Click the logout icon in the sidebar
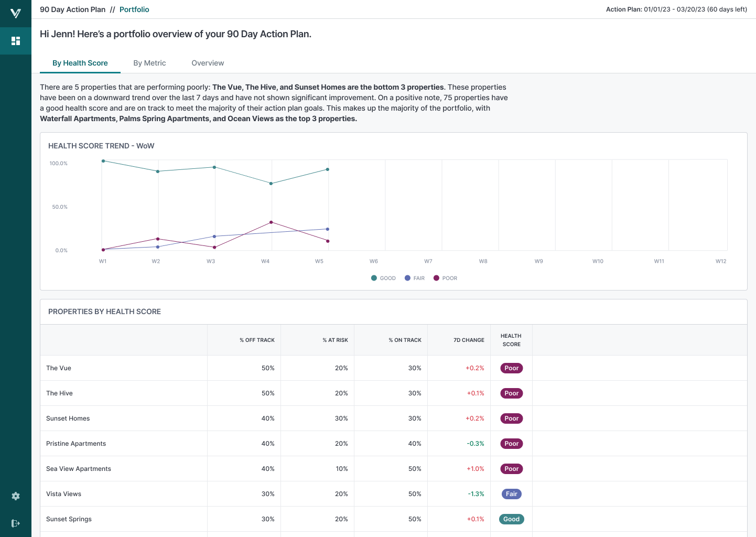 pos(16,523)
